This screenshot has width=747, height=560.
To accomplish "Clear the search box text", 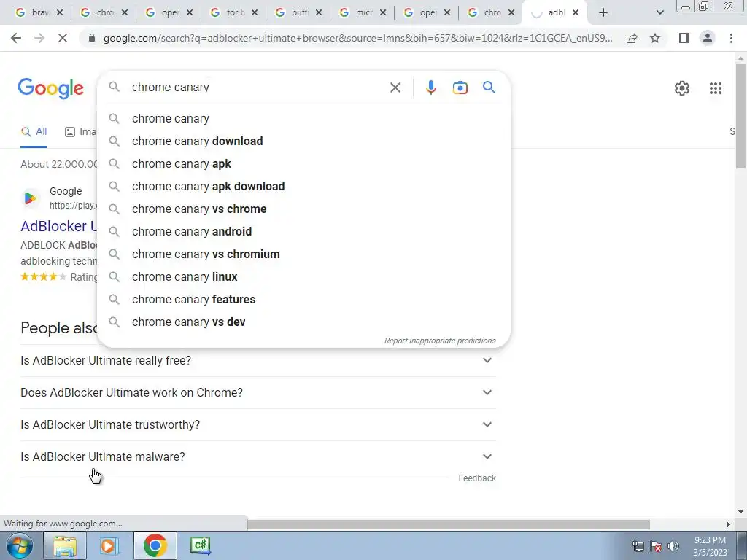I will (x=395, y=87).
